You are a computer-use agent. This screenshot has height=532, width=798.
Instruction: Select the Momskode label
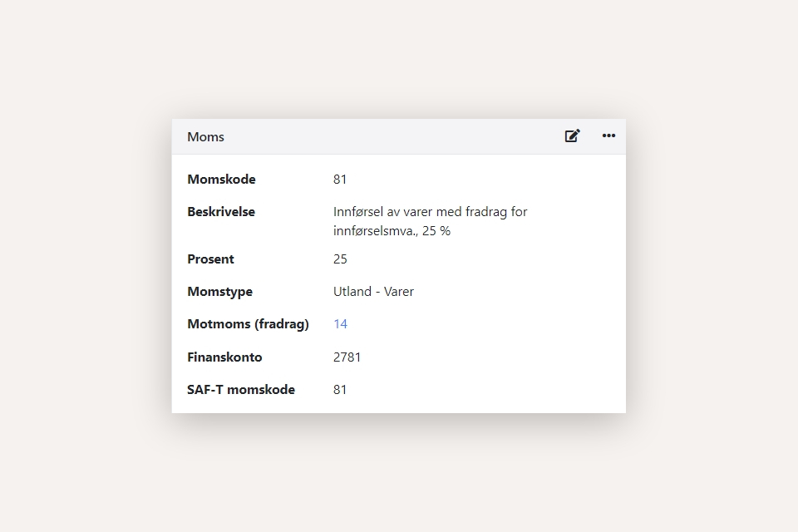(221, 180)
